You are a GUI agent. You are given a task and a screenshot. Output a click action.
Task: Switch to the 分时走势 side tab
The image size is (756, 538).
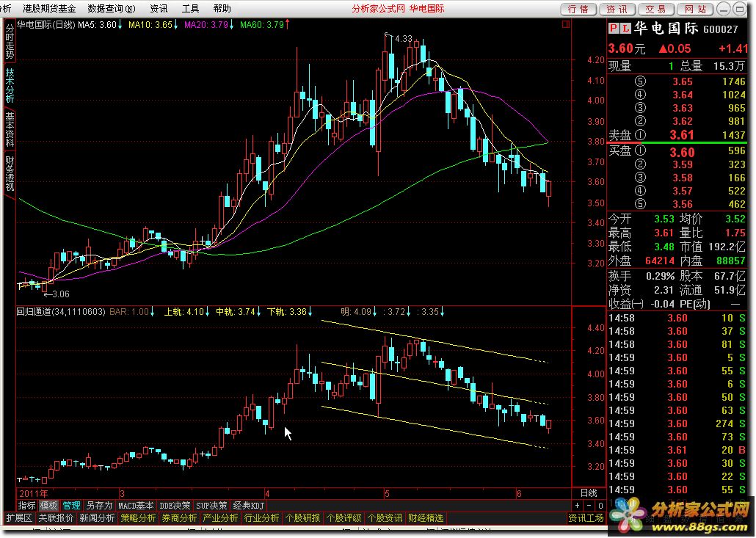(x=10, y=41)
